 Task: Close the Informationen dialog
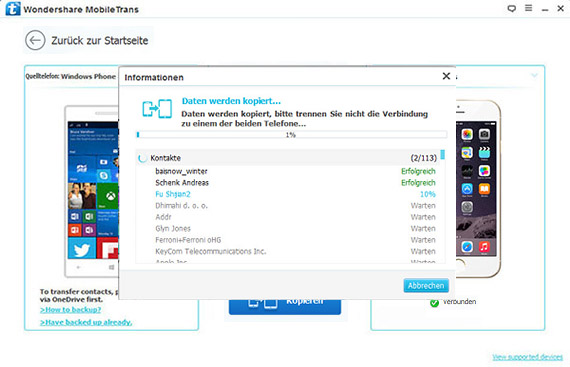tap(446, 76)
